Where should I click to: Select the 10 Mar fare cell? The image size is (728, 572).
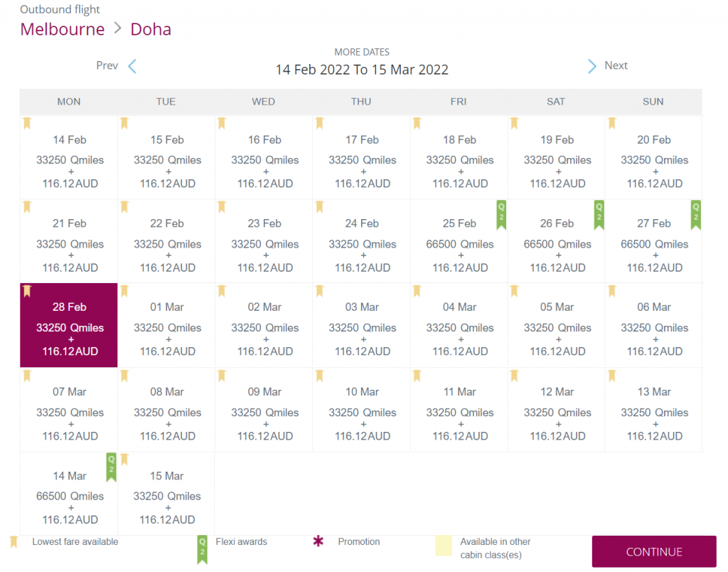pyautogui.click(x=360, y=410)
